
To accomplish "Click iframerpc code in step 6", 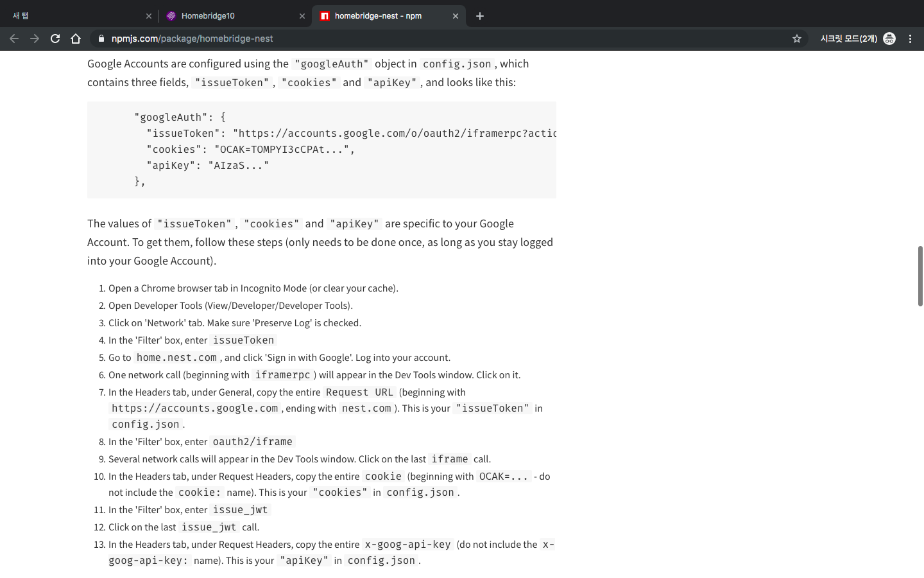I will (282, 375).
